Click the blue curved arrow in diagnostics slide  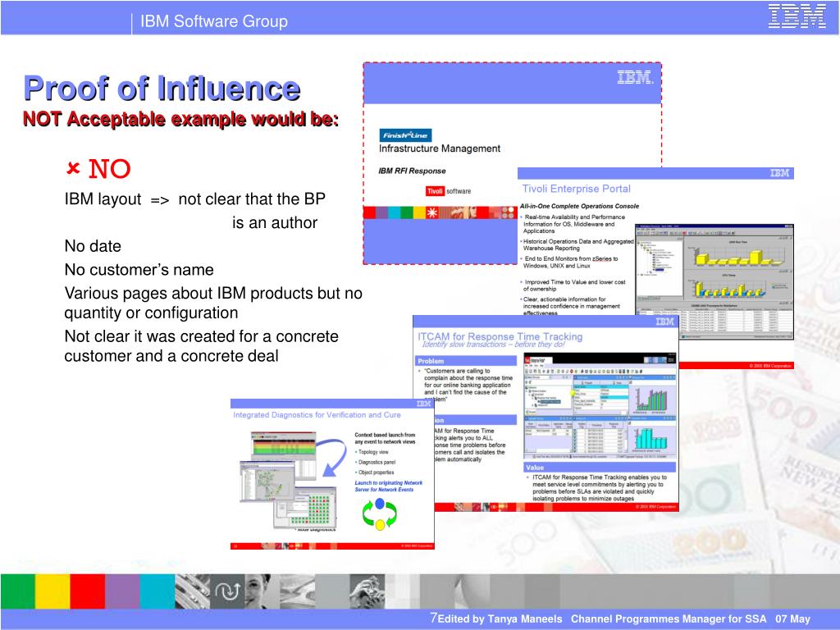332,457
